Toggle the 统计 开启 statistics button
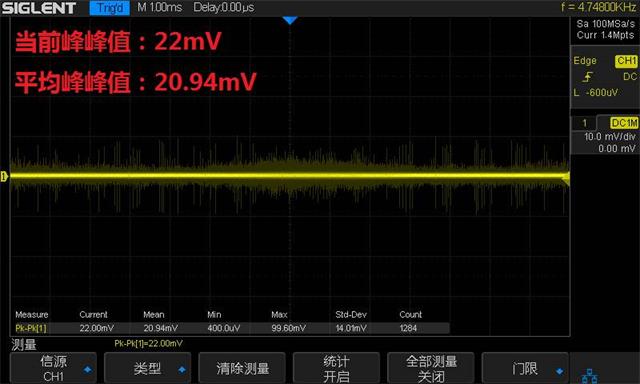640x384 pixels. pyautogui.click(x=336, y=368)
